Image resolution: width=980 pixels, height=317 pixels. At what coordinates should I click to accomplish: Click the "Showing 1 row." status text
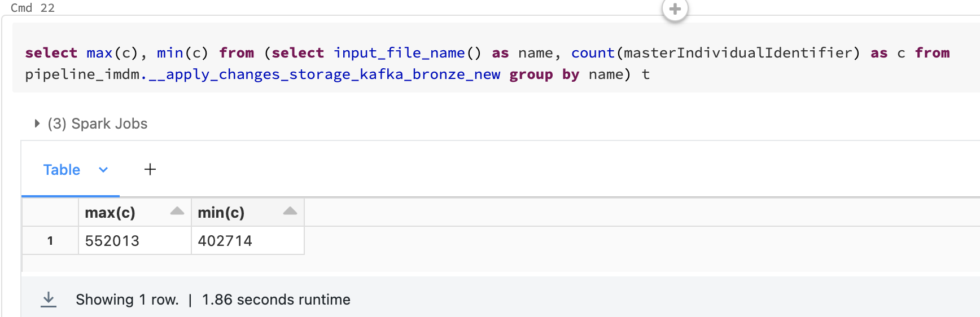point(127,300)
